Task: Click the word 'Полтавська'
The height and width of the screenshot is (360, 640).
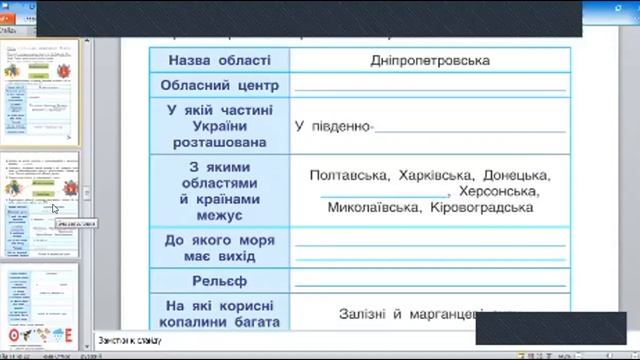Action: pyautogui.click(x=348, y=175)
